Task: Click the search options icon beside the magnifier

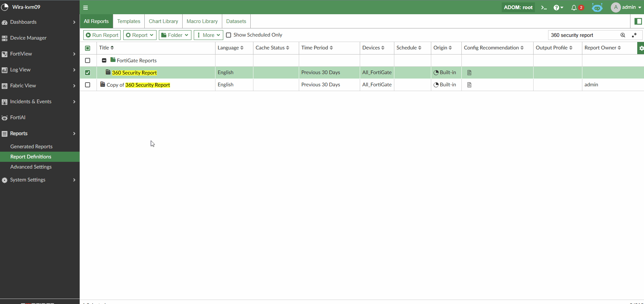Action: coord(634,35)
